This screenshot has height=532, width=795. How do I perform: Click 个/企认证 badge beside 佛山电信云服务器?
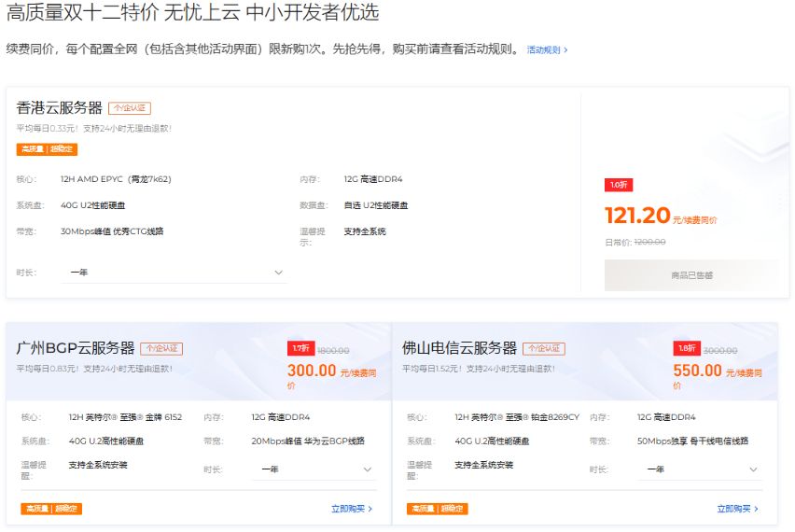point(545,348)
